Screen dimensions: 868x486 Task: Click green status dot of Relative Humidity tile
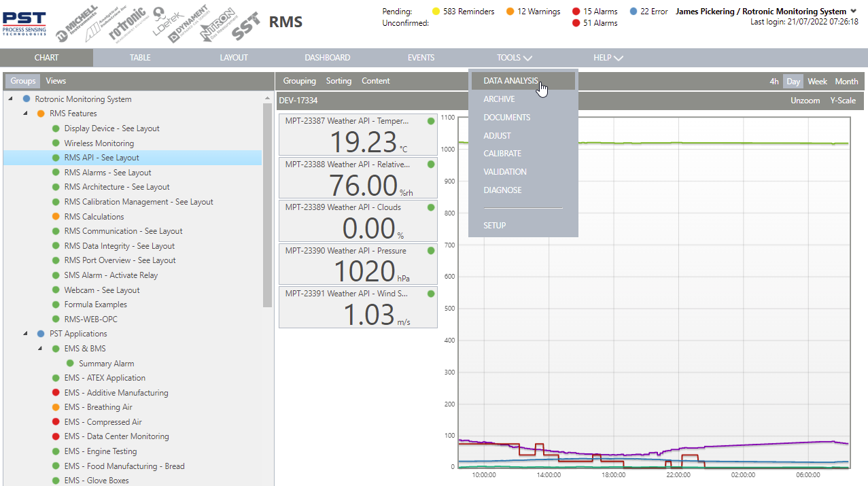click(x=430, y=164)
